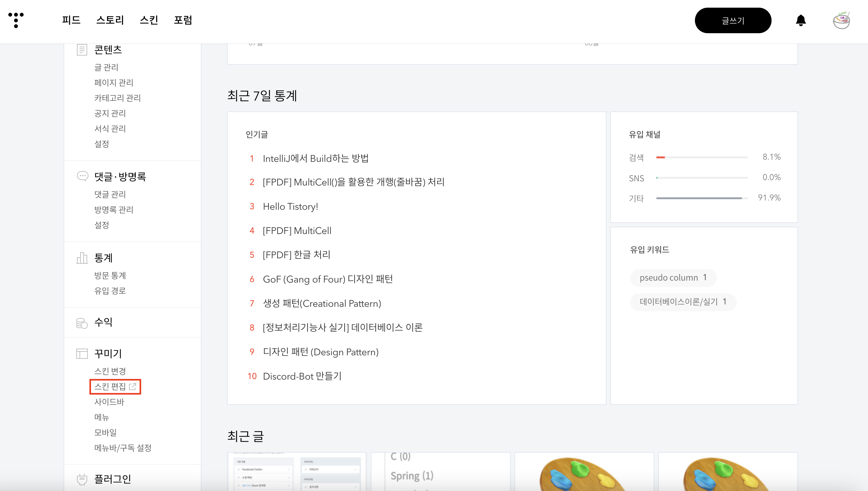This screenshot has height=491, width=868.
Task: Click the 콘텐츠 document icon
Action: (x=82, y=50)
